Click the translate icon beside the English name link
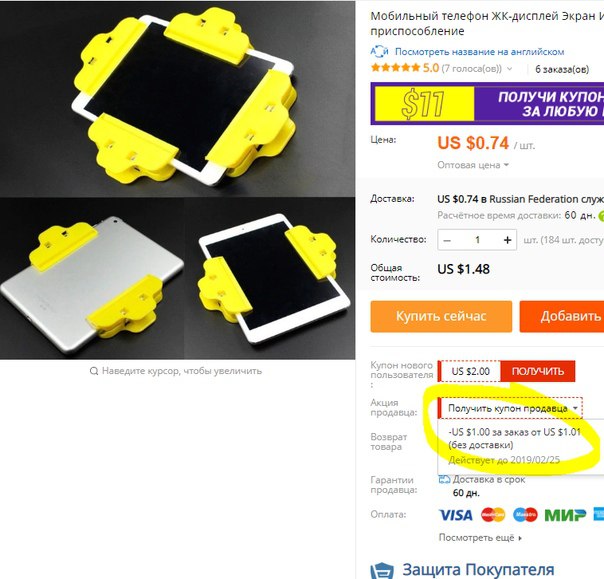Image resolution: width=604 pixels, height=579 pixels. point(379,51)
